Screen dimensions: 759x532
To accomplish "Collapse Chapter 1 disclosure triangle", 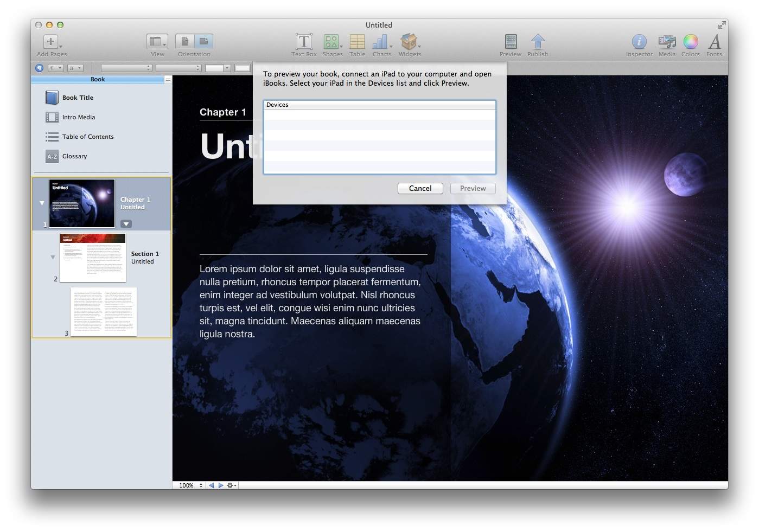I will (42, 203).
